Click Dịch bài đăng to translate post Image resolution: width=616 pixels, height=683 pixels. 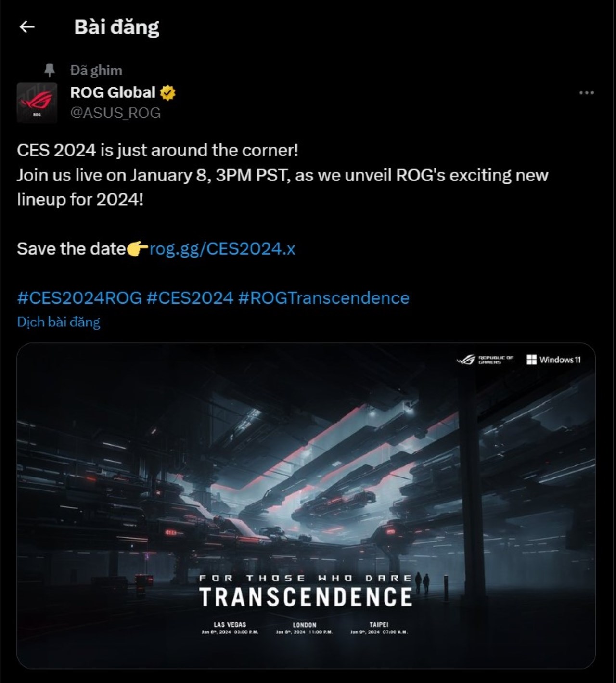point(59,322)
